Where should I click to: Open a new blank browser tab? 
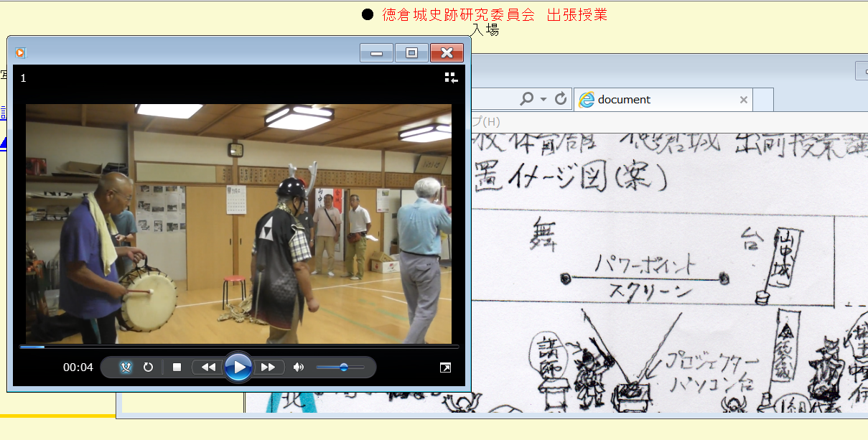(x=763, y=100)
